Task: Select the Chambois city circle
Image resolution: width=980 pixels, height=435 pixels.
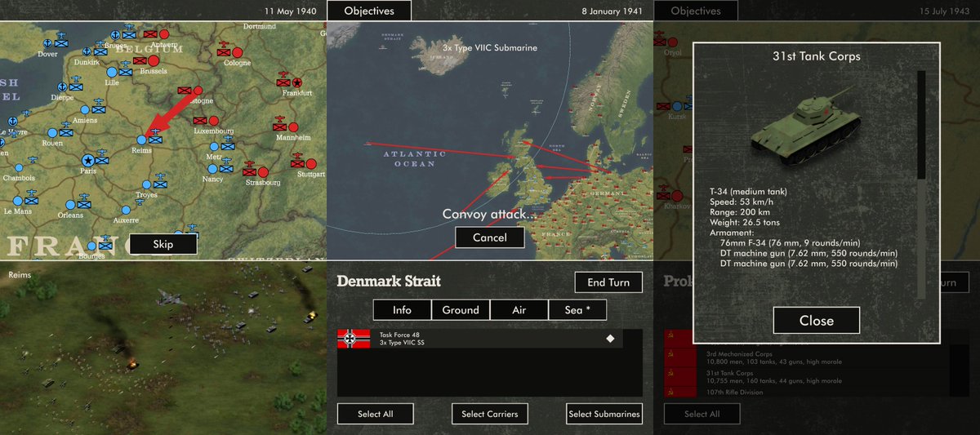Action: 18,167
